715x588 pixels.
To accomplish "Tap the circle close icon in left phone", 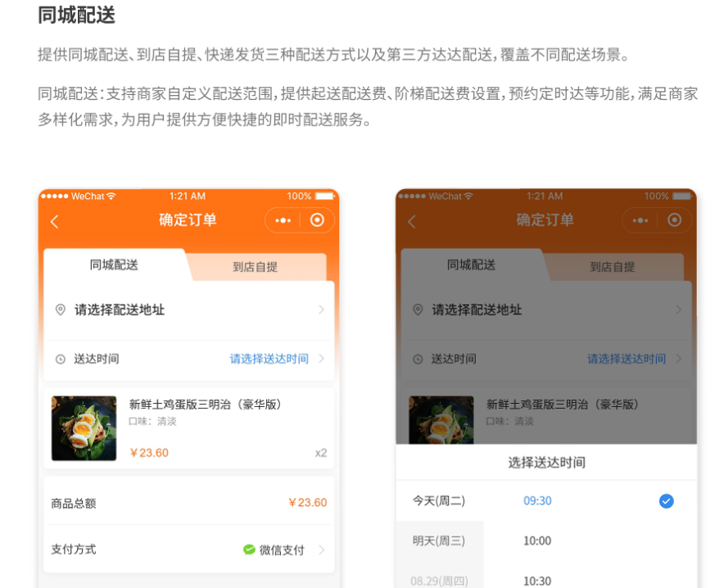I will pos(318,220).
